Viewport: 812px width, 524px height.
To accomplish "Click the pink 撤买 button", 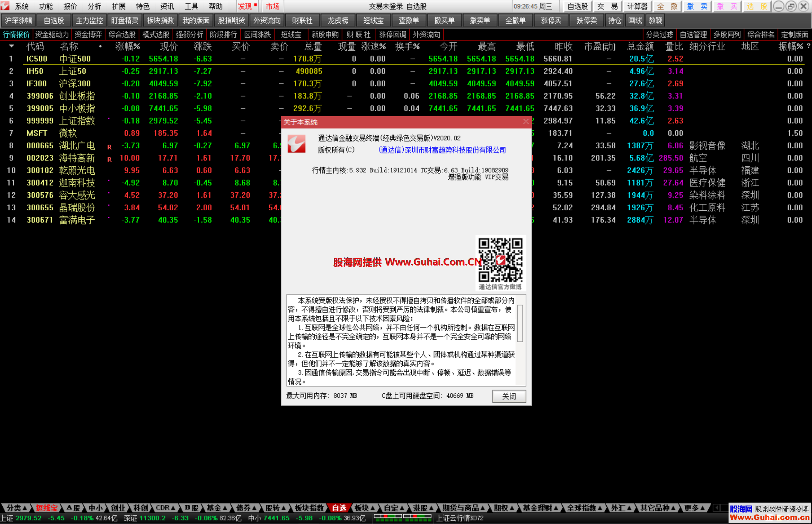I will 727,6.
